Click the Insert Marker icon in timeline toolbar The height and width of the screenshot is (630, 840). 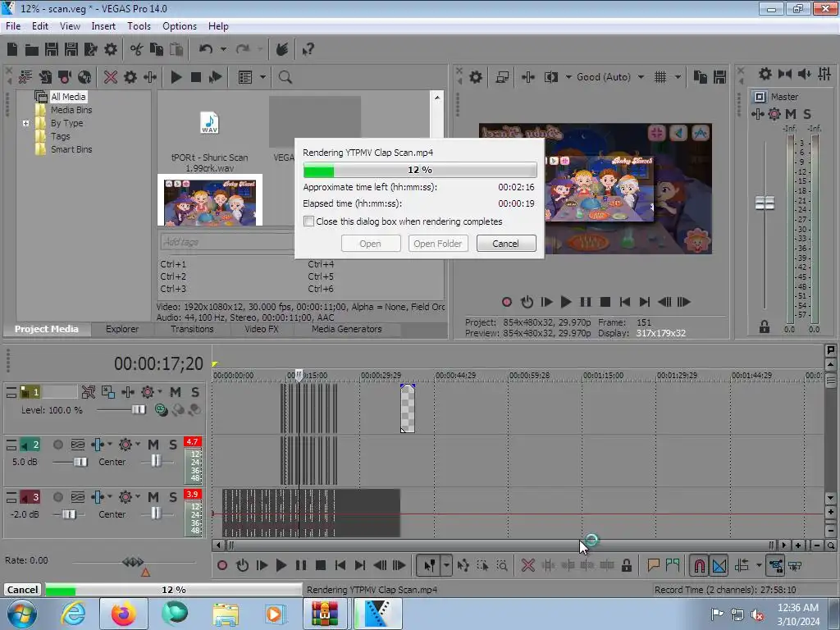tap(653, 565)
